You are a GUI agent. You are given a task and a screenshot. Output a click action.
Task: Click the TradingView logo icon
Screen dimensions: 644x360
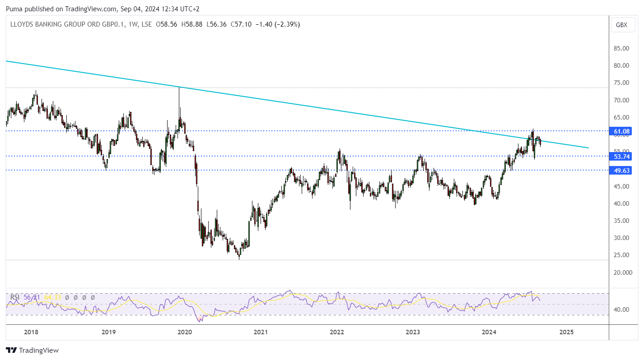[11, 350]
